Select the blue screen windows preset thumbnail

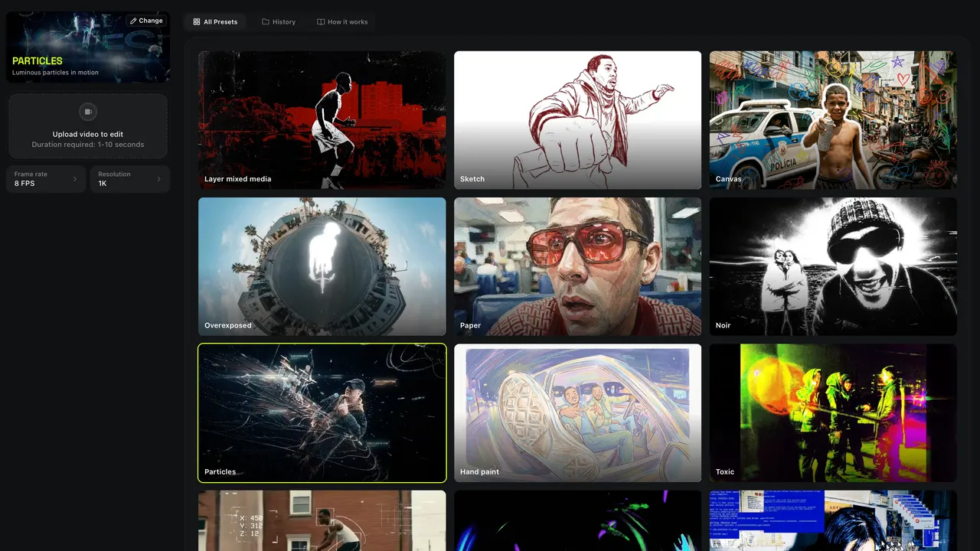click(x=833, y=520)
